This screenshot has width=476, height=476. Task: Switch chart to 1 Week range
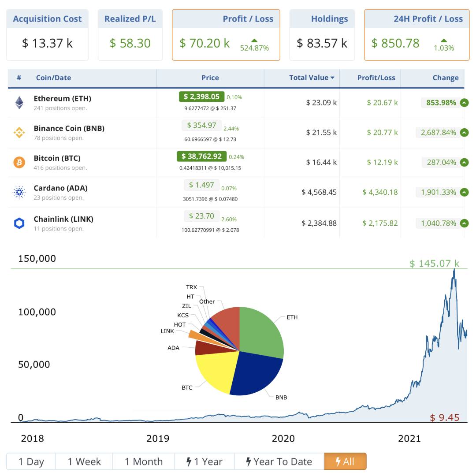pos(84,461)
